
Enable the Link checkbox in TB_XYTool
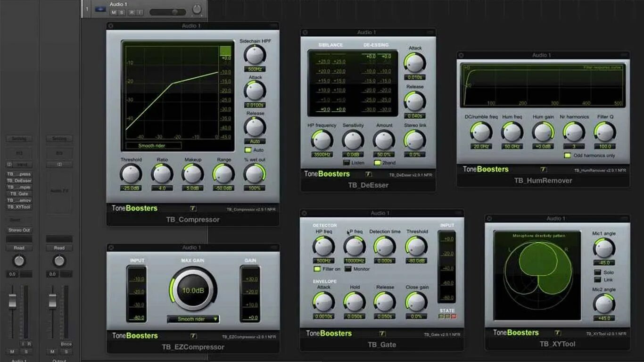pos(597,280)
